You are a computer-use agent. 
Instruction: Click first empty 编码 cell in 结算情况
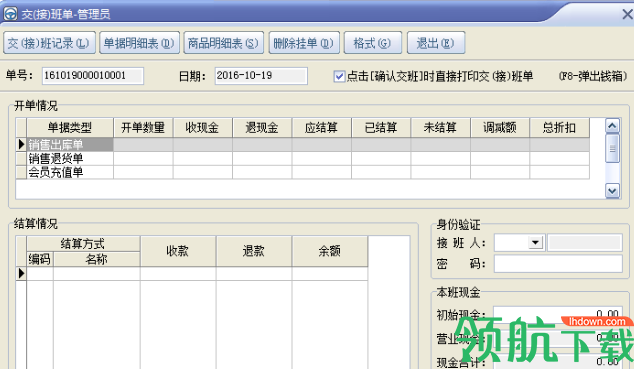coord(40,274)
